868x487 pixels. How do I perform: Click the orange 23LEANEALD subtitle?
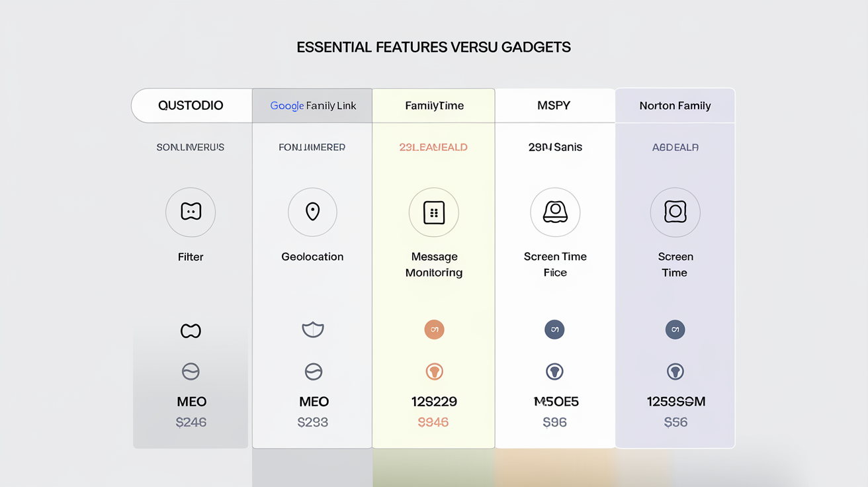tap(433, 148)
